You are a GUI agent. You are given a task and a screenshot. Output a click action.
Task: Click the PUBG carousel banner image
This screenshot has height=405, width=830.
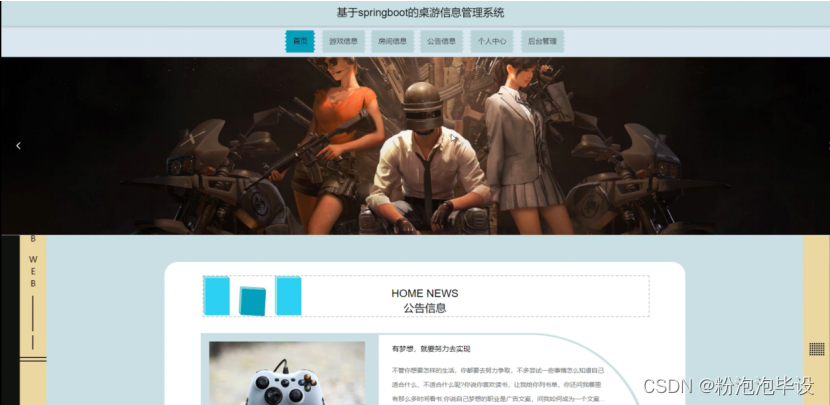click(x=415, y=146)
